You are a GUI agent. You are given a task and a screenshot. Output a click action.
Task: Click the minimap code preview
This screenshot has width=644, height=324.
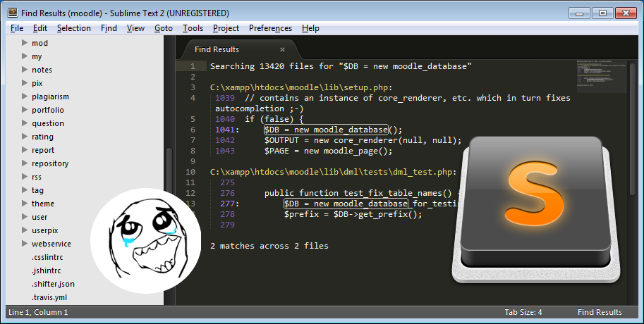click(x=601, y=76)
